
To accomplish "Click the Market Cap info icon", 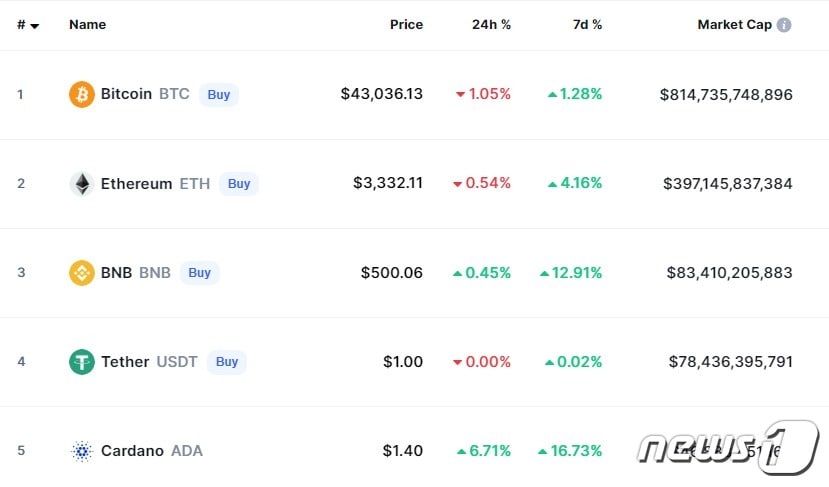I will (784, 25).
